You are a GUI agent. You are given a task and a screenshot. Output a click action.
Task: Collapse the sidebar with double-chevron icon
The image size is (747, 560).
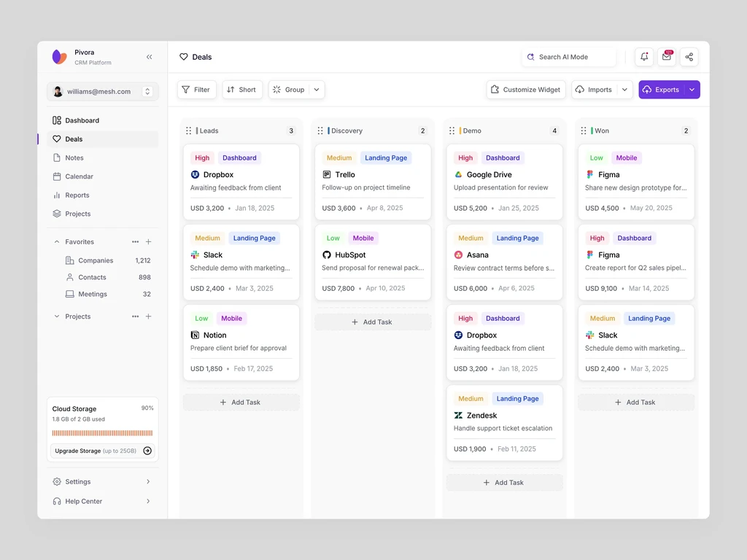(149, 57)
